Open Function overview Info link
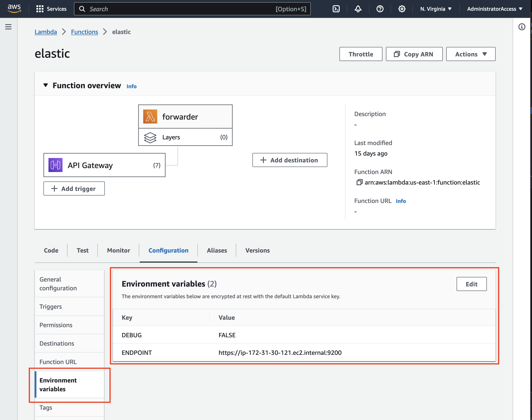 pyautogui.click(x=131, y=86)
